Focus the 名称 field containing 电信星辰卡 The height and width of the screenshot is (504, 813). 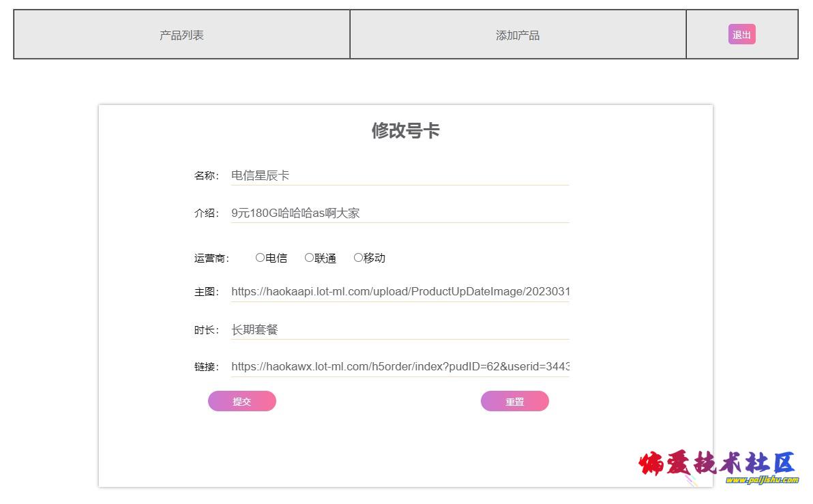point(400,176)
